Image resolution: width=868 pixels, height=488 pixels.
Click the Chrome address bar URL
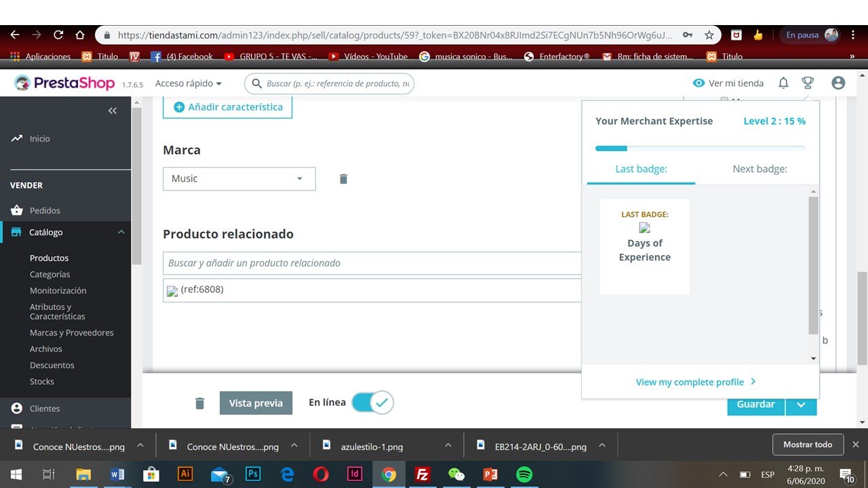tap(395, 35)
